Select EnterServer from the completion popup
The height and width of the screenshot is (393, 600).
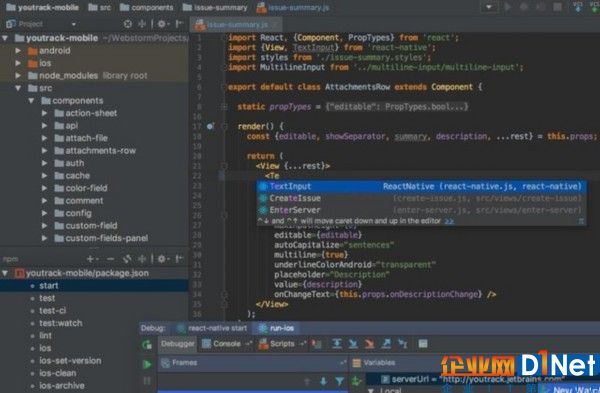pos(421,210)
